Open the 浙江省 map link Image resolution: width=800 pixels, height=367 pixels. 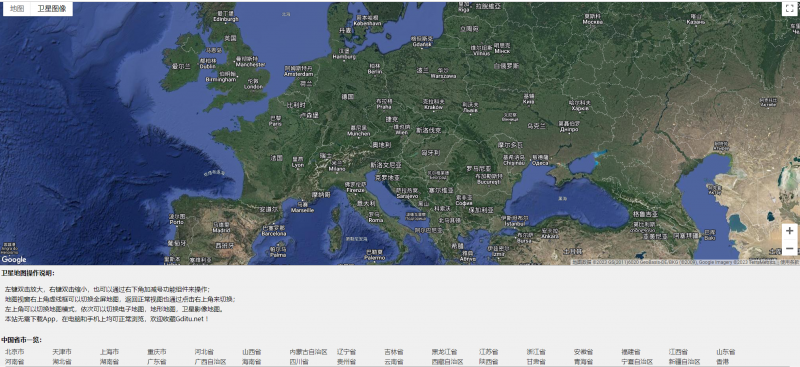pyautogui.click(x=536, y=352)
